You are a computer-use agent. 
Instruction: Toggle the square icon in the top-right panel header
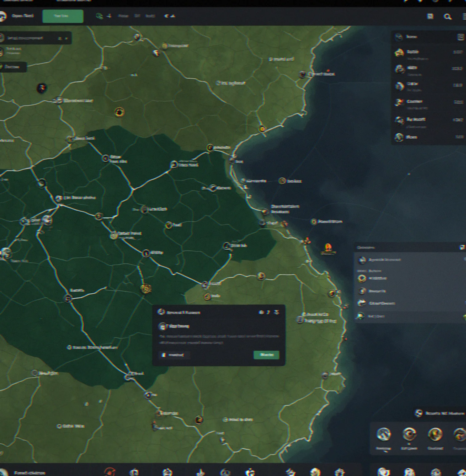460,37
